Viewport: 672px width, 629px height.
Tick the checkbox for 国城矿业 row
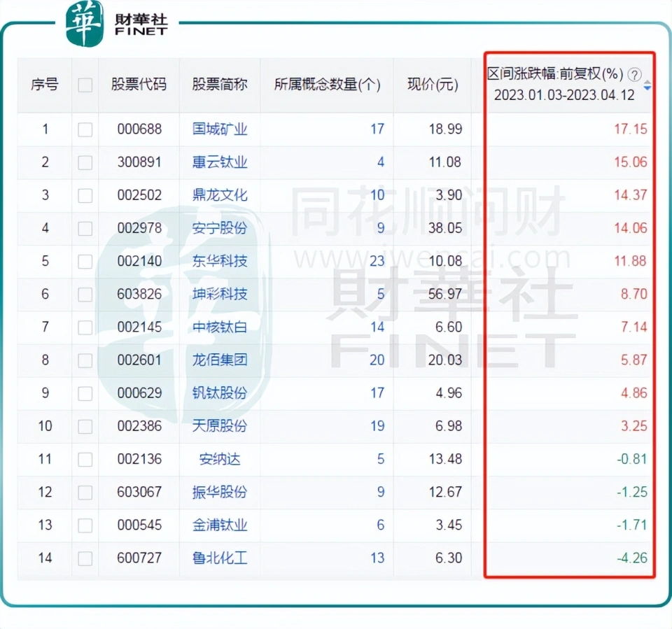click(x=85, y=129)
